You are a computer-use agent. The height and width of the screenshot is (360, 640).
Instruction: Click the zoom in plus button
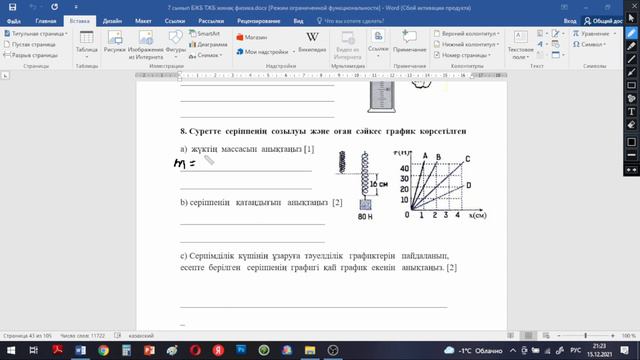[613, 336]
